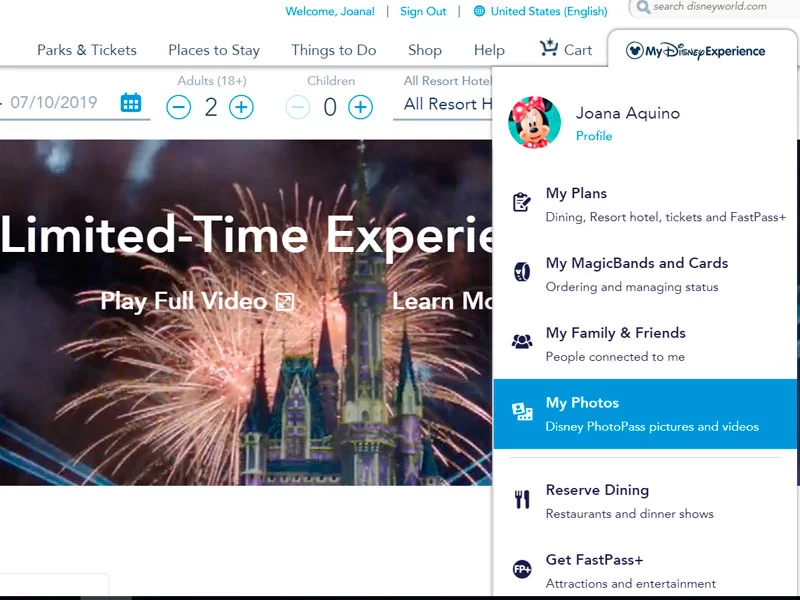Click the shopping cart icon

coord(548,48)
